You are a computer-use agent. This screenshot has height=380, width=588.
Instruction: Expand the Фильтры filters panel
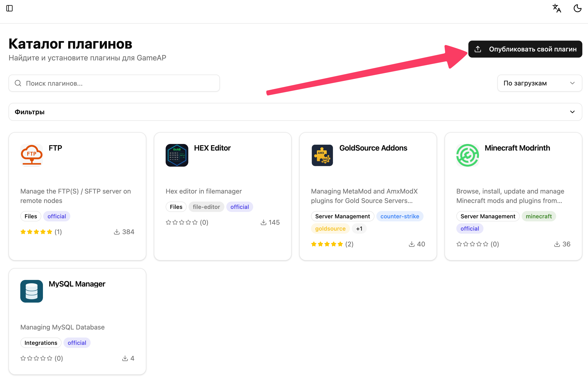point(295,112)
